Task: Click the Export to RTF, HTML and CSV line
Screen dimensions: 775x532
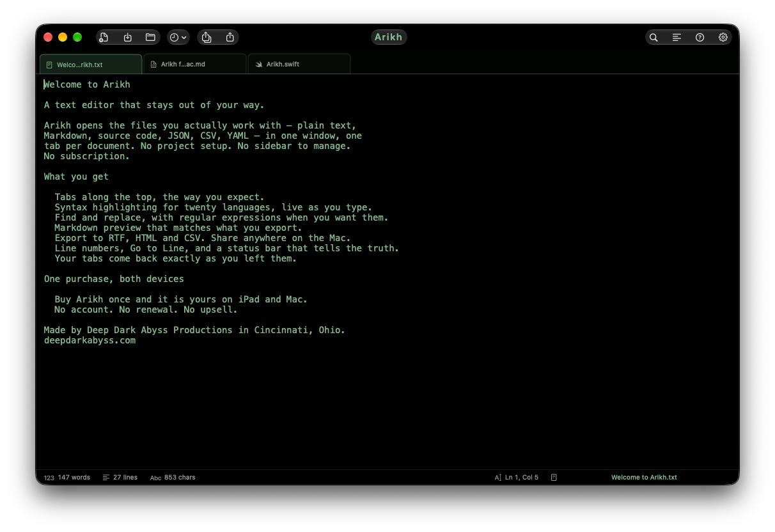Action: 203,238
